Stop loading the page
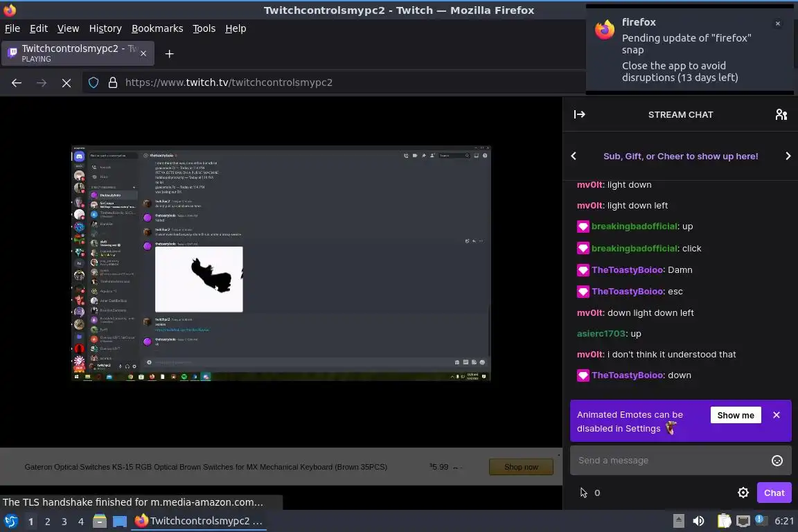The height and width of the screenshot is (532, 798). [66, 82]
